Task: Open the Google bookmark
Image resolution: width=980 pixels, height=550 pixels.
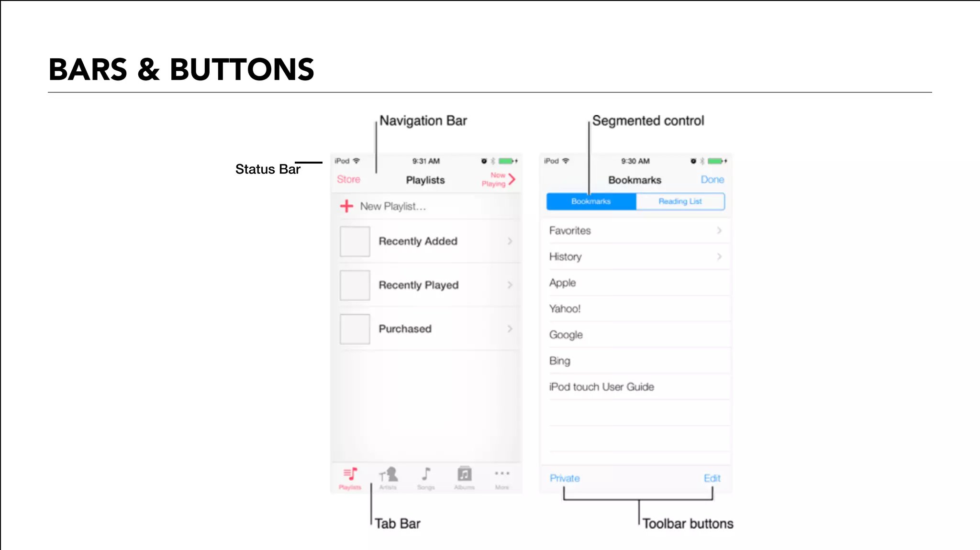Action: coord(635,335)
